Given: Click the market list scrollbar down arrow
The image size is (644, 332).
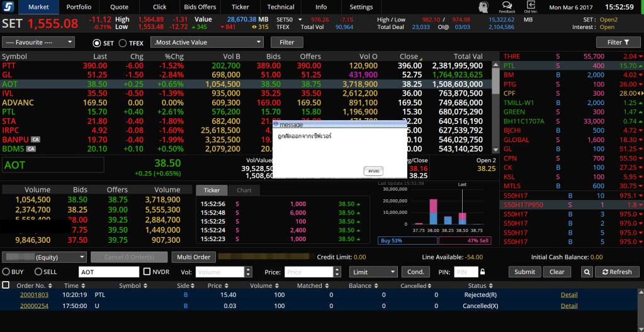Looking at the screenshot, I should point(495,150).
